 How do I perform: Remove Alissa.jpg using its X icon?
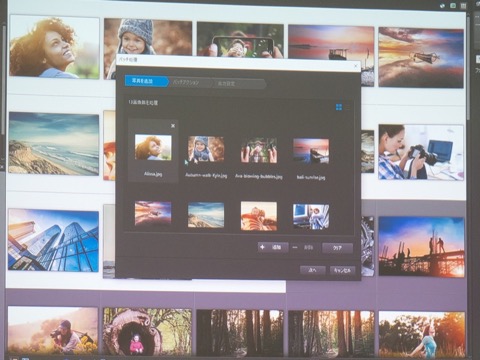(x=173, y=126)
